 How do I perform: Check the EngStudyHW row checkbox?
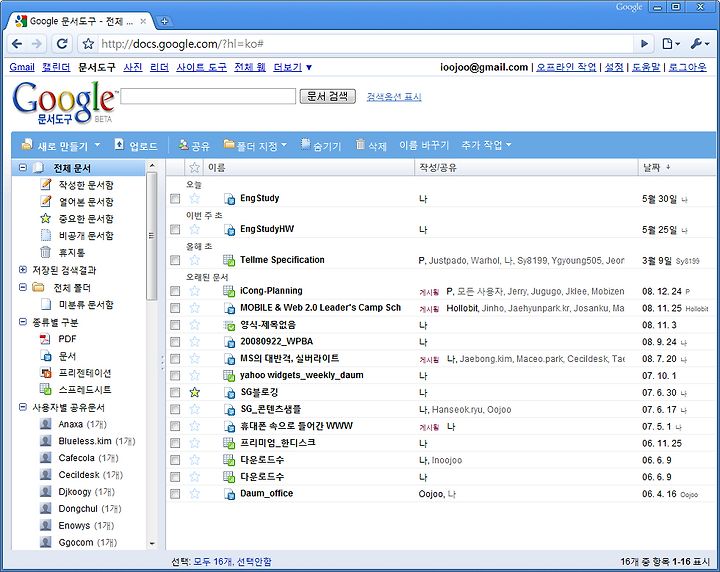click(175, 230)
